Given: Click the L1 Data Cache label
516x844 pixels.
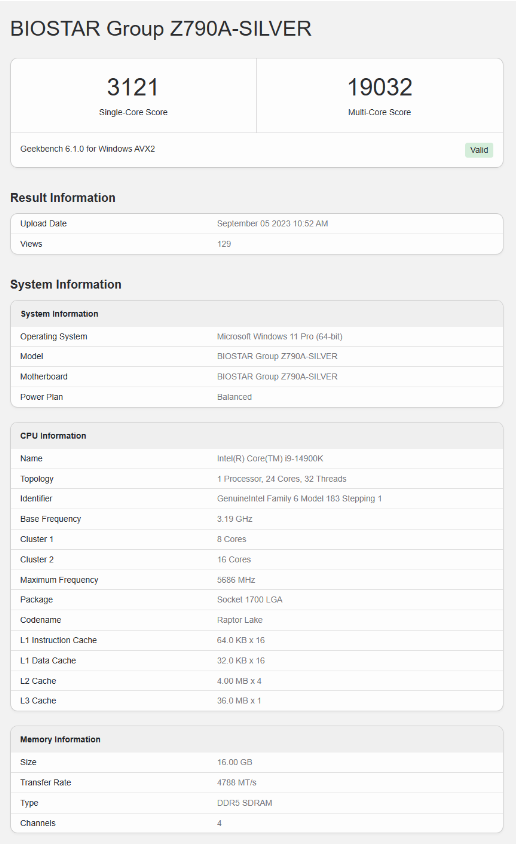Looking at the screenshot, I should pos(48,661).
